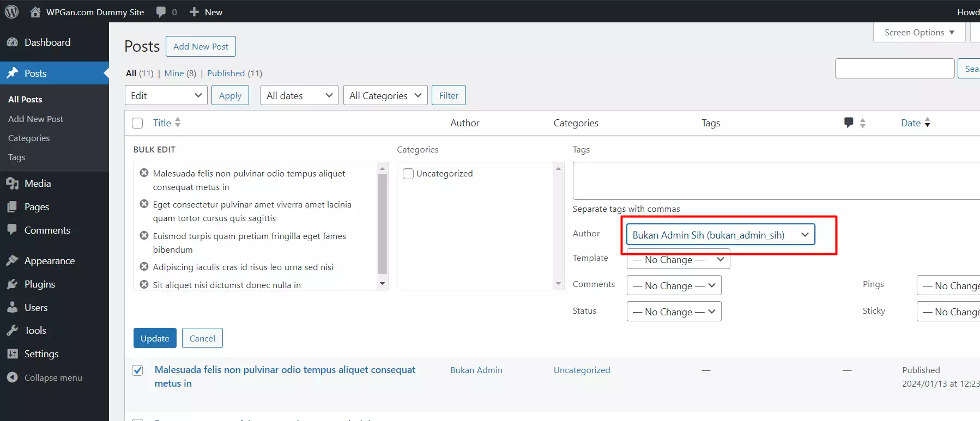Remove 'Adipiscing iaculis cras' from bulk edit list
This screenshot has height=421, width=980.
click(x=144, y=266)
